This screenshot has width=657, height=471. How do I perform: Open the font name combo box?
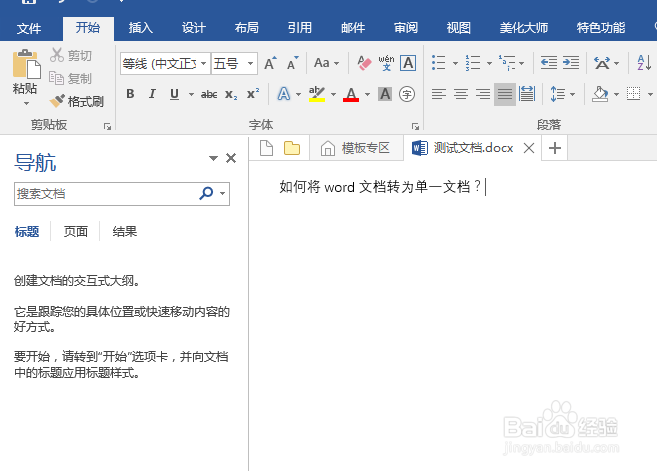(x=165, y=64)
